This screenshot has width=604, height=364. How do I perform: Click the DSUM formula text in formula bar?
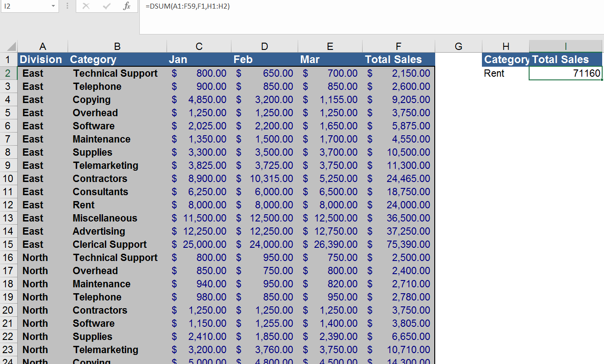tap(187, 6)
